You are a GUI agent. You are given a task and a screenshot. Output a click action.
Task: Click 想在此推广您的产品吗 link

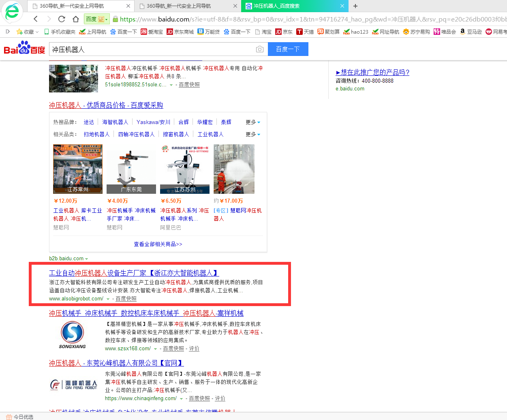point(372,72)
